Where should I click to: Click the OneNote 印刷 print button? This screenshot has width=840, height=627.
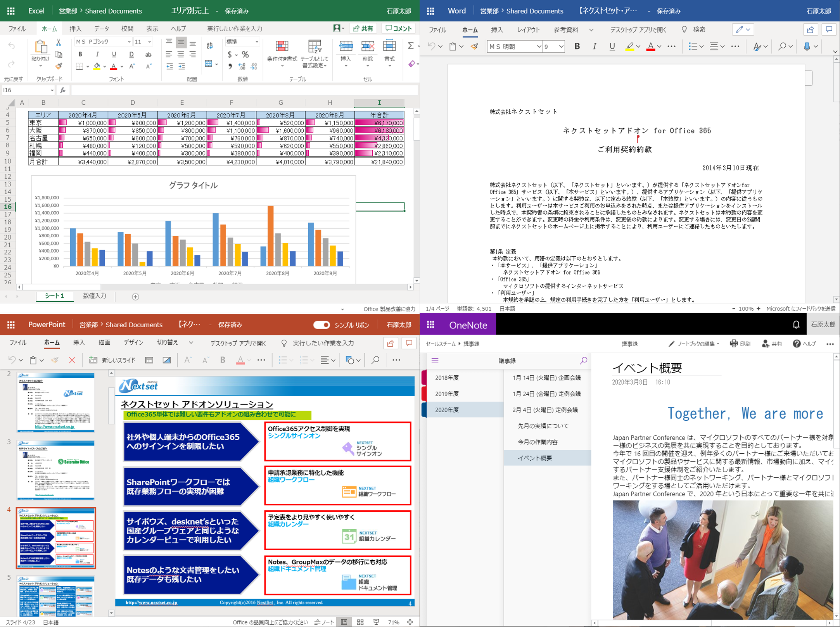740,344
